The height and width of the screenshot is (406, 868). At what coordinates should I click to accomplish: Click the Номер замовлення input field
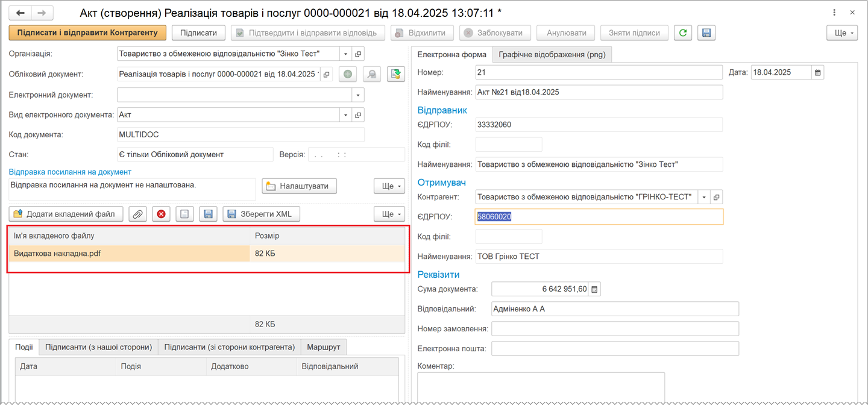click(615, 328)
